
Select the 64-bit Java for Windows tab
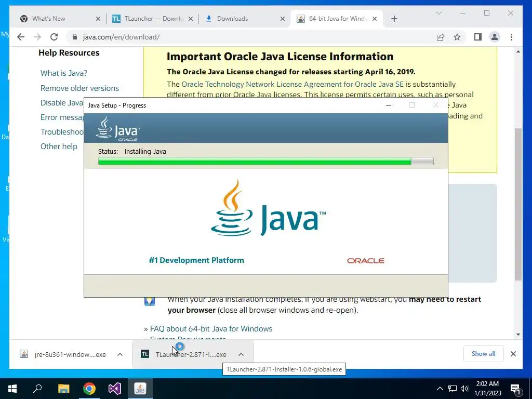click(x=338, y=19)
